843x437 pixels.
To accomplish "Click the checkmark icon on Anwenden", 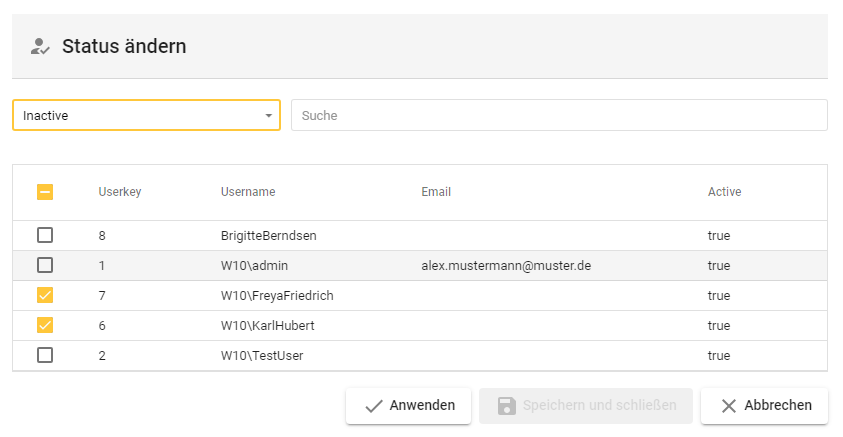I will coord(374,406).
